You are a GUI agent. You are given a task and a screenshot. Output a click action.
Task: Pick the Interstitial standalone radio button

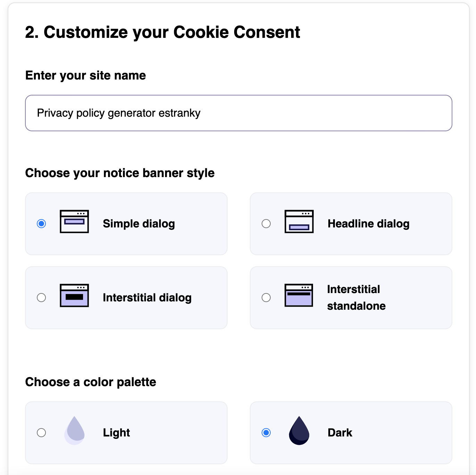266,298
